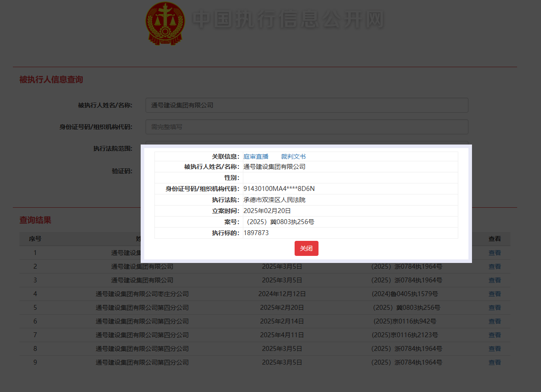
Task: Click case number (2025)京0116执2123号
Action: 405,335
